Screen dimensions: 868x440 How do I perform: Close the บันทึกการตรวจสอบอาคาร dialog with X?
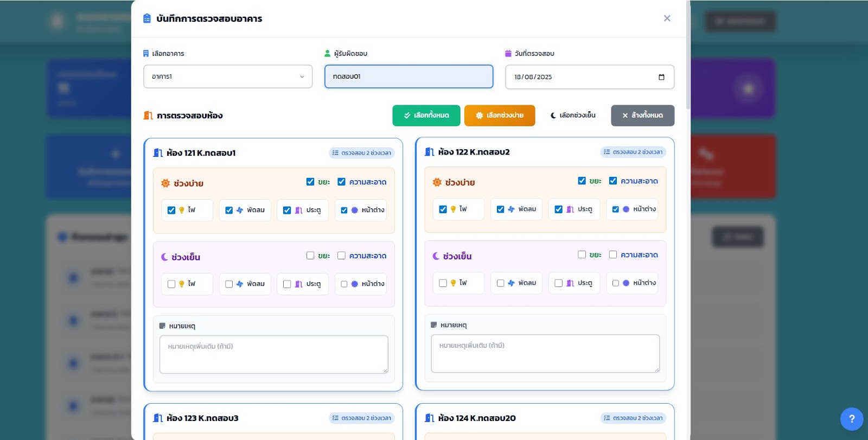[x=667, y=18]
